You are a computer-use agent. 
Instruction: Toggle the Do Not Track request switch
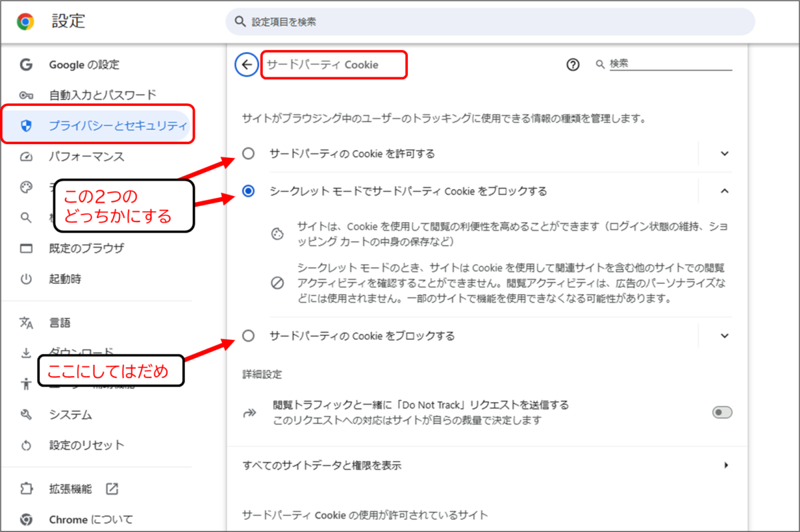point(722,413)
